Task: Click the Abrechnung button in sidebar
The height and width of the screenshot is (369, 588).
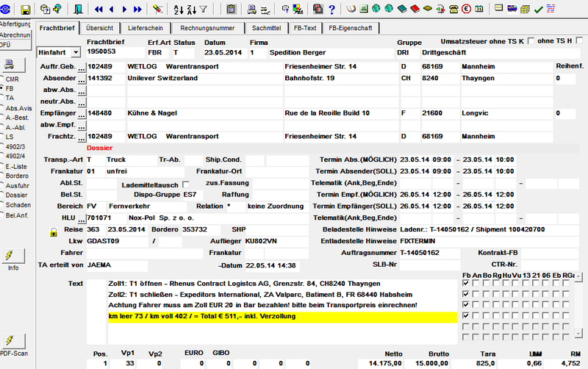Action: 15,35
